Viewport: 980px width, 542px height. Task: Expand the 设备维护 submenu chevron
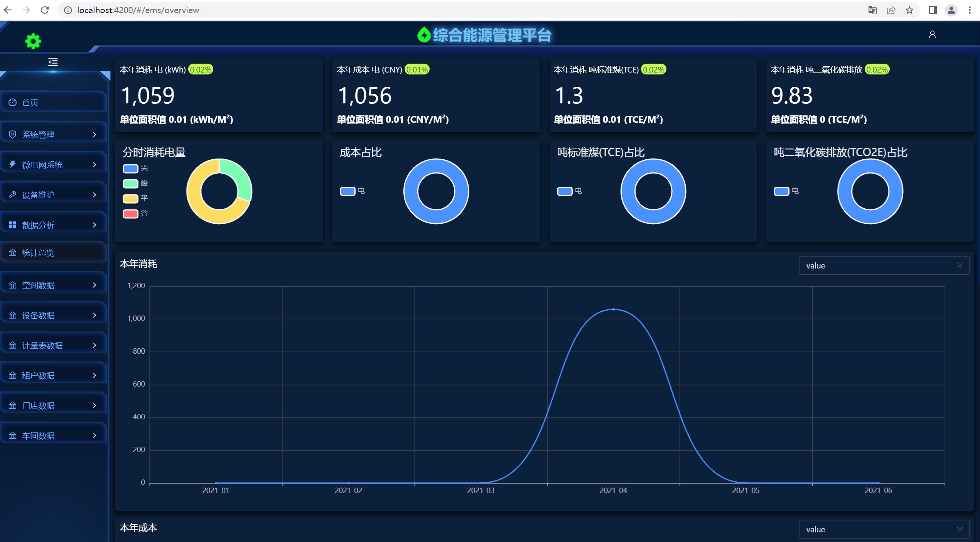tap(94, 194)
